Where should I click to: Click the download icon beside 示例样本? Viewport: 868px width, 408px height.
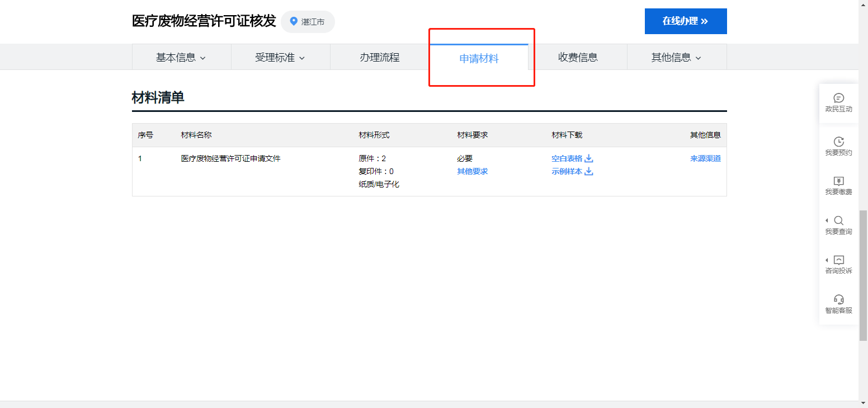[x=589, y=171]
